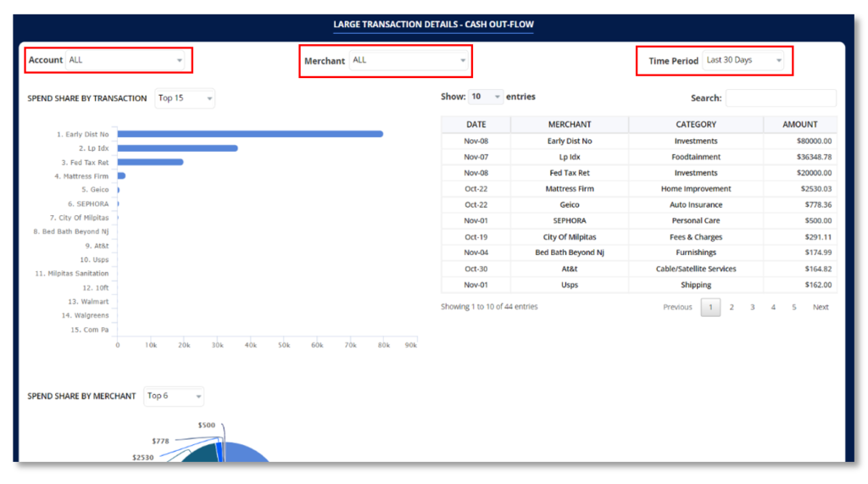Sort table by CATEGORY column header
Screen dimensions: 868x484
[x=696, y=125]
